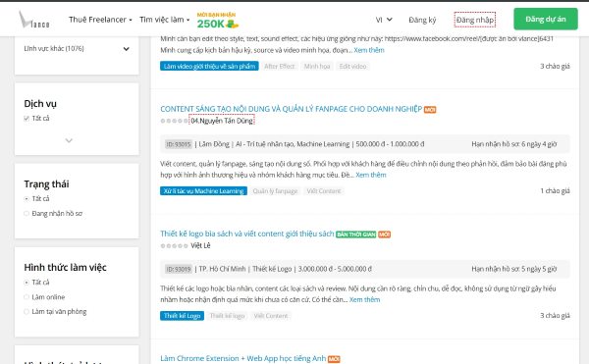Click Hạn nhận hồ sơ: 6 ngày 4 giờ
This screenshot has width=589, height=364.
pos(514,144)
